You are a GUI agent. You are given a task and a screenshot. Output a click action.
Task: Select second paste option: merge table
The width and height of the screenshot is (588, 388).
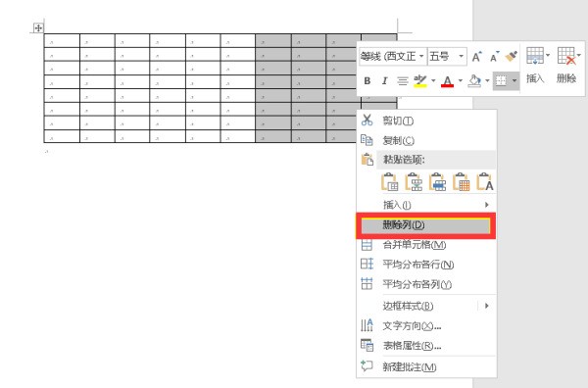(414, 182)
